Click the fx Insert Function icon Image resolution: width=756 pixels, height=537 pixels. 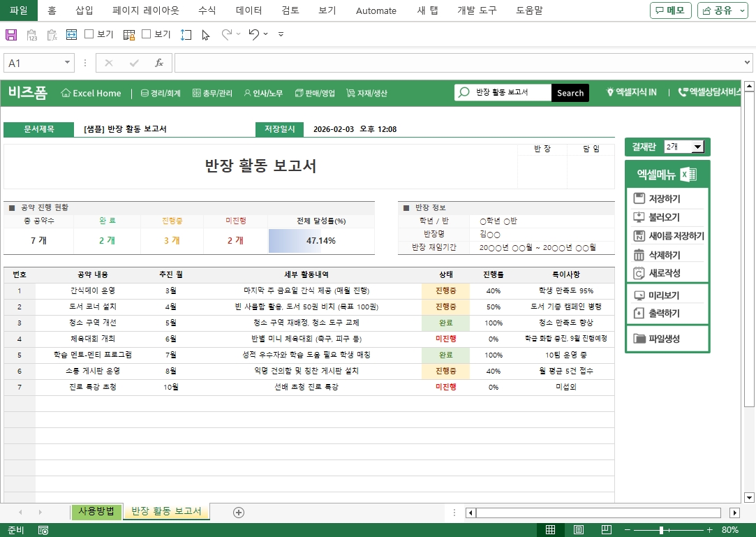click(159, 63)
